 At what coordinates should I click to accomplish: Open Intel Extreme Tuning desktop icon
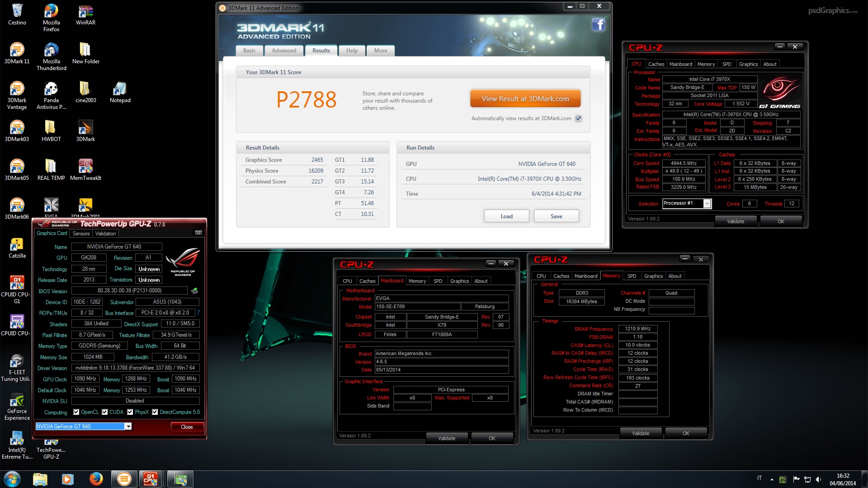[17, 446]
